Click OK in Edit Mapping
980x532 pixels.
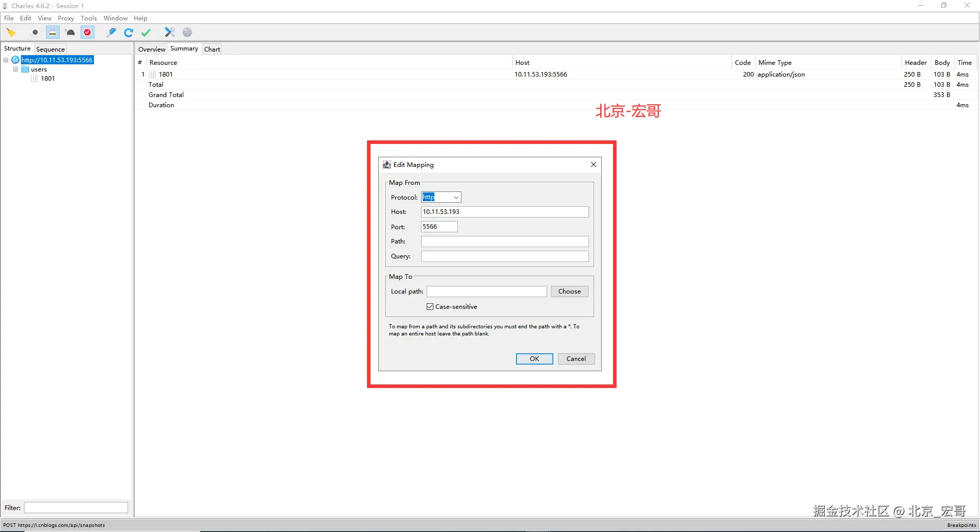tap(534, 359)
